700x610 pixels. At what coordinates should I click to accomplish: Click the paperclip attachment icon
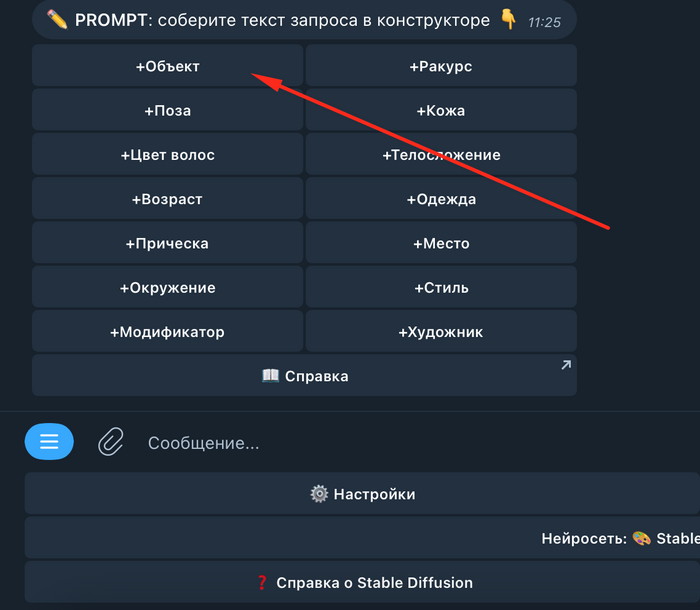click(x=110, y=441)
